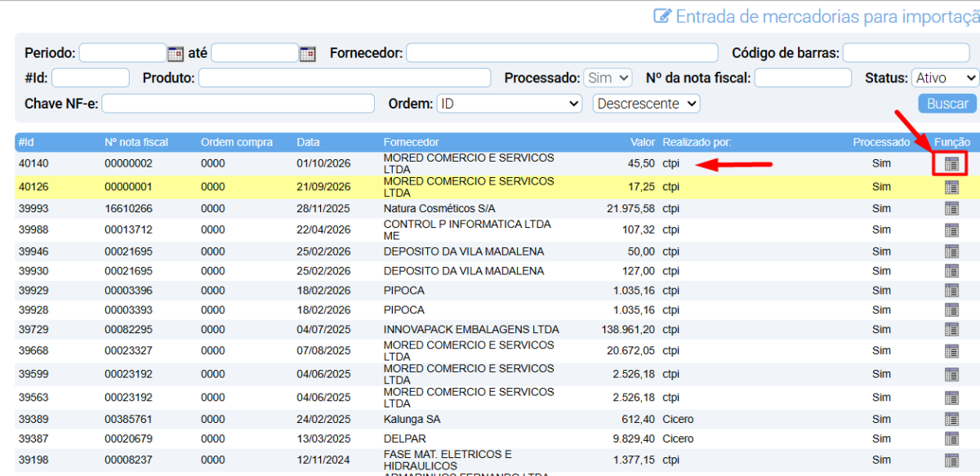Open the Ordem dropdown showing ID
The image size is (980, 476).
tap(510, 104)
